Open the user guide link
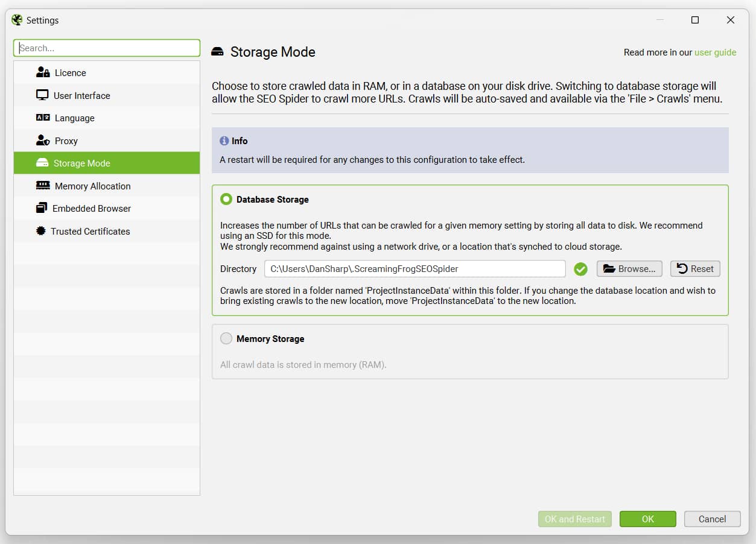Image resolution: width=756 pixels, height=544 pixels. [715, 52]
